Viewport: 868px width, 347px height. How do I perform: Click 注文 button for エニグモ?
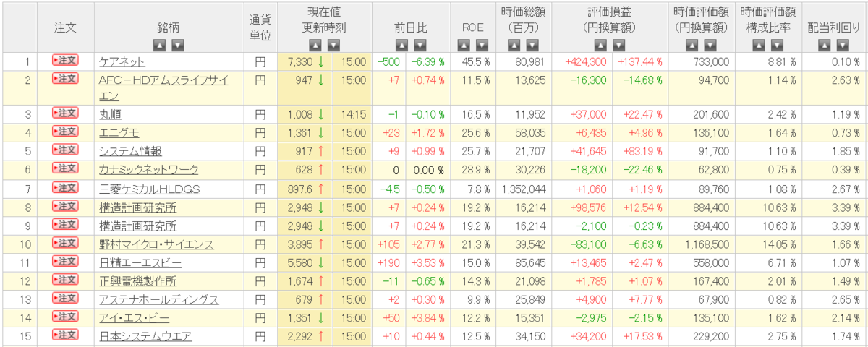(65, 131)
